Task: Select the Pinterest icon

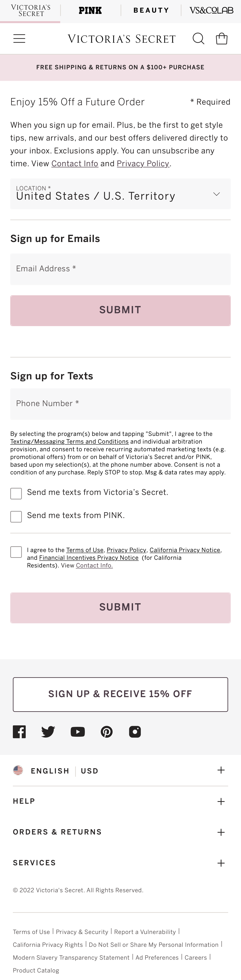Action: tap(107, 731)
